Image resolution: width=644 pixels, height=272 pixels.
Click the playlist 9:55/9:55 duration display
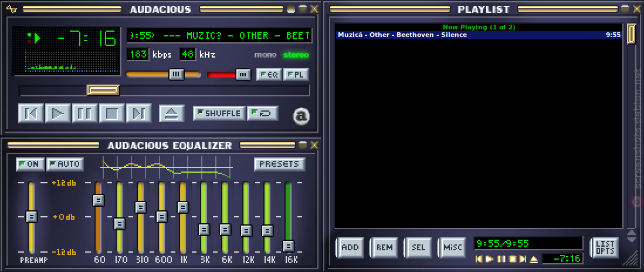(528, 243)
